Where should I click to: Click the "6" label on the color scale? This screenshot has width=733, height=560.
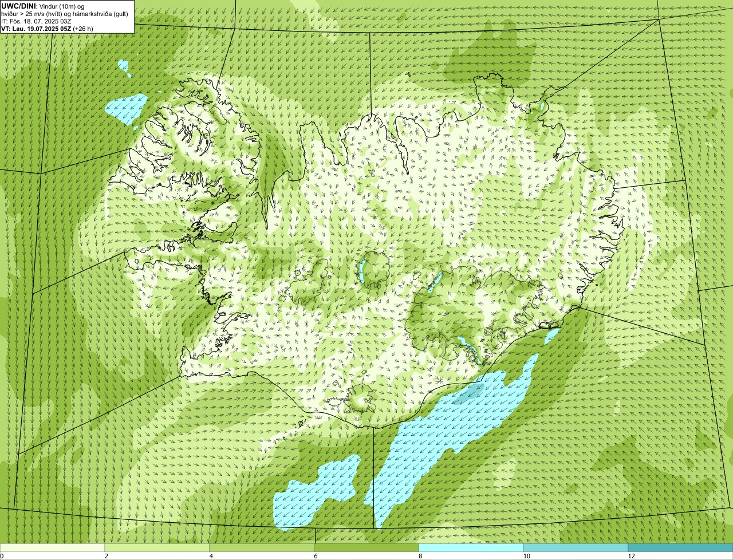click(316, 556)
